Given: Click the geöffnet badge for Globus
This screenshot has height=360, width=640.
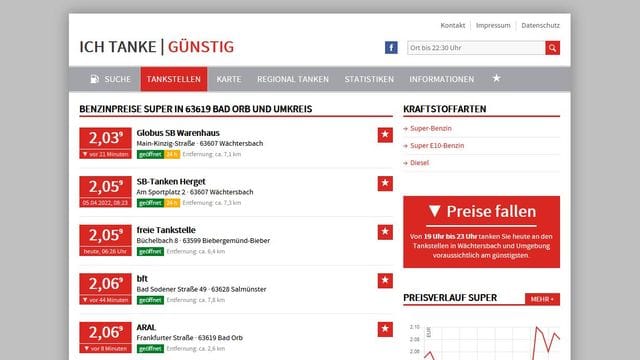Looking at the screenshot, I should tap(150, 154).
